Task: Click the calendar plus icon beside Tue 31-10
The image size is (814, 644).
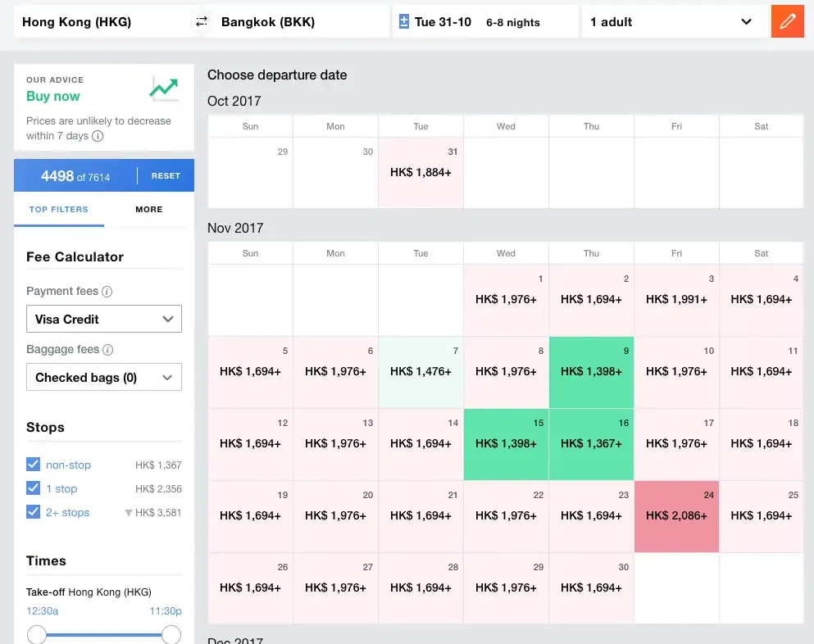Action: point(403,22)
